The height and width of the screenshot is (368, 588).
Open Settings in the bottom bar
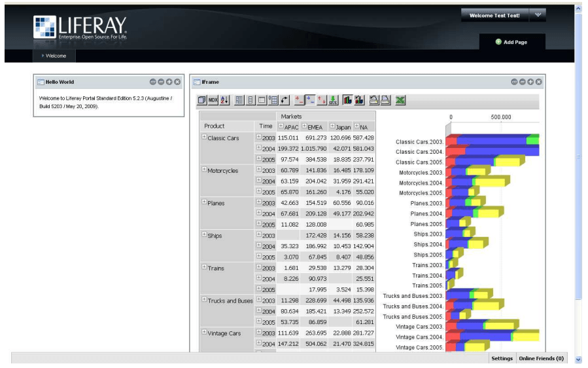(502, 359)
